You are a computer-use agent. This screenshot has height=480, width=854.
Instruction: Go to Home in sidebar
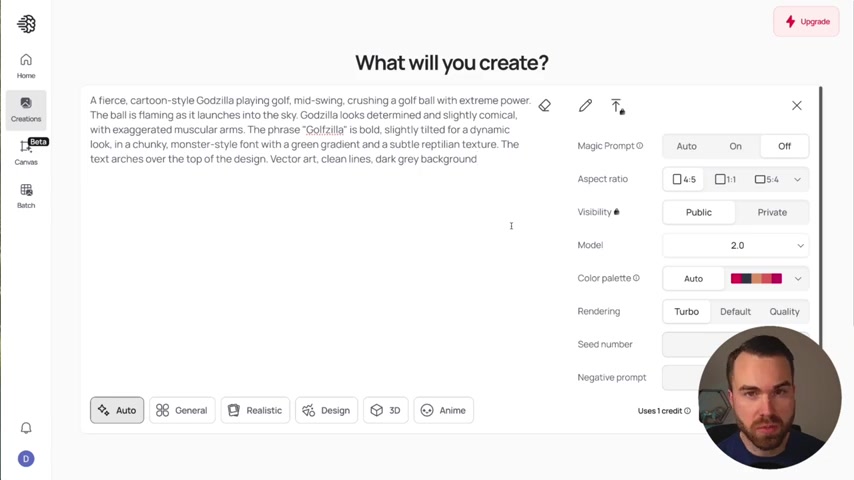26,66
